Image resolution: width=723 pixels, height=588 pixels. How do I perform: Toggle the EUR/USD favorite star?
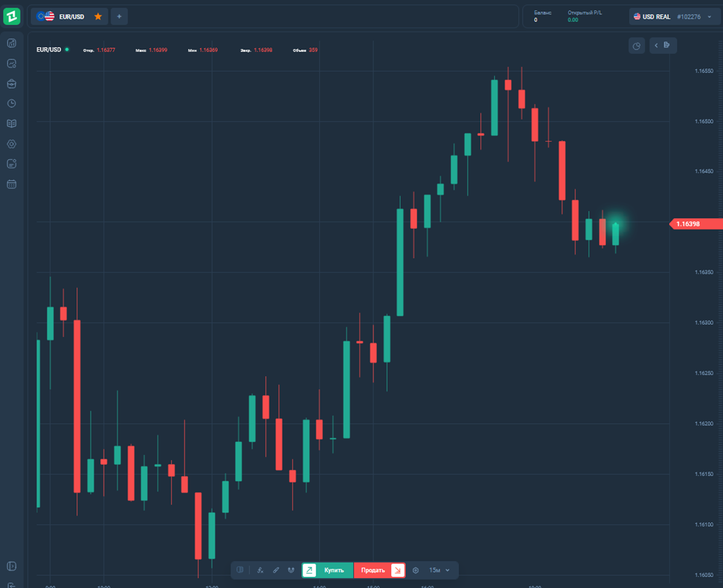(98, 17)
